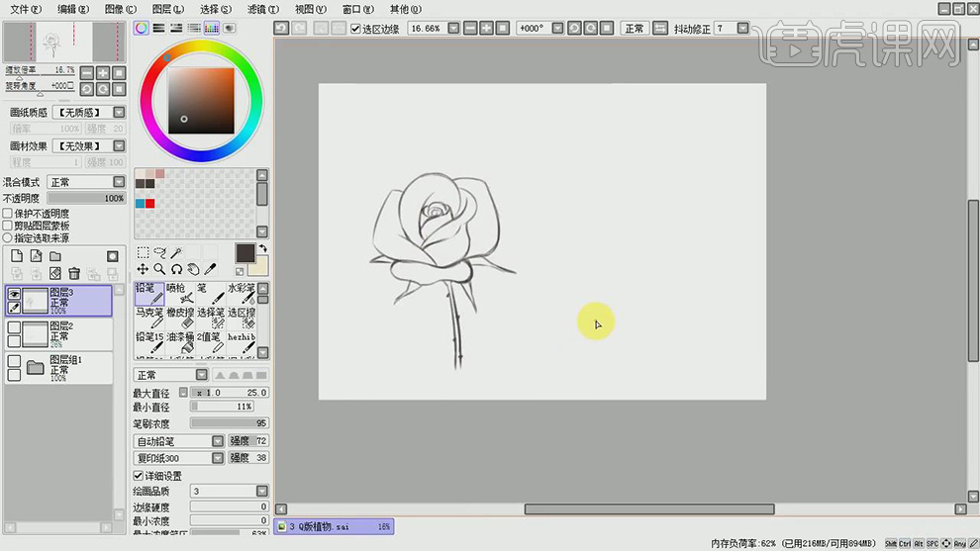
Task: Open the 滤镜 menu
Action: click(261, 9)
